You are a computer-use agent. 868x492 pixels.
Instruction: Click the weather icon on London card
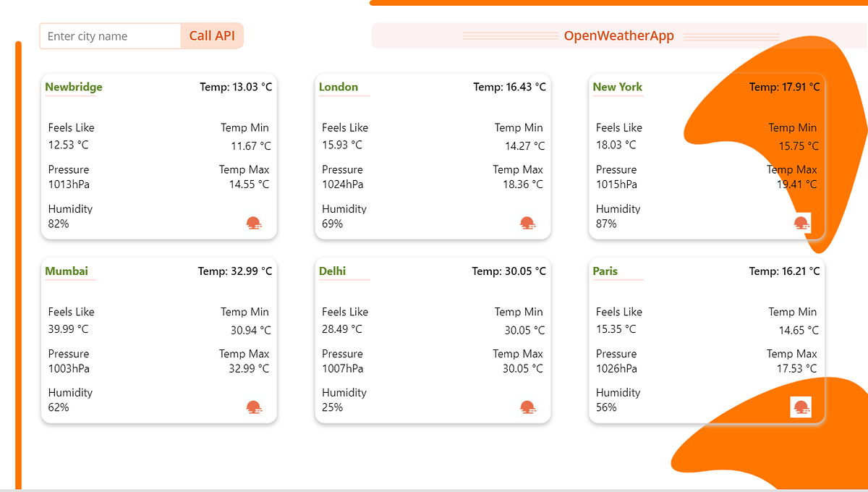(527, 223)
